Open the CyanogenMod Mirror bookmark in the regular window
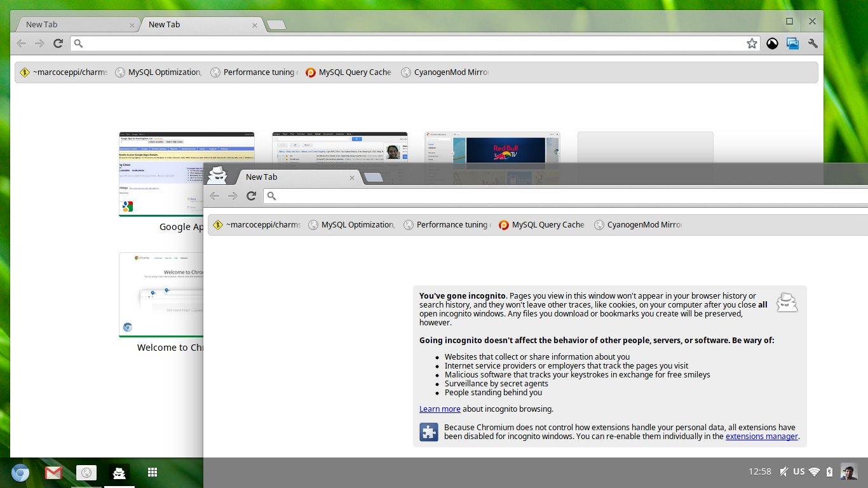The width and height of the screenshot is (868, 488). [445, 72]
